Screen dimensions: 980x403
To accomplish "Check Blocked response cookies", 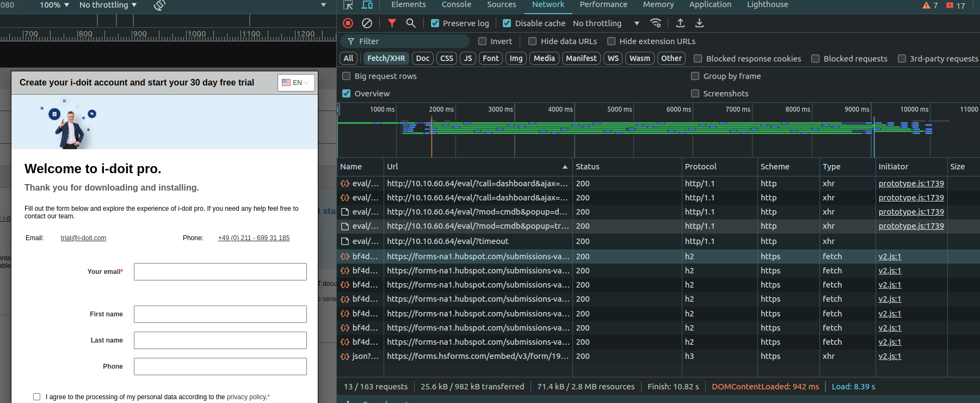I will 698,59.
